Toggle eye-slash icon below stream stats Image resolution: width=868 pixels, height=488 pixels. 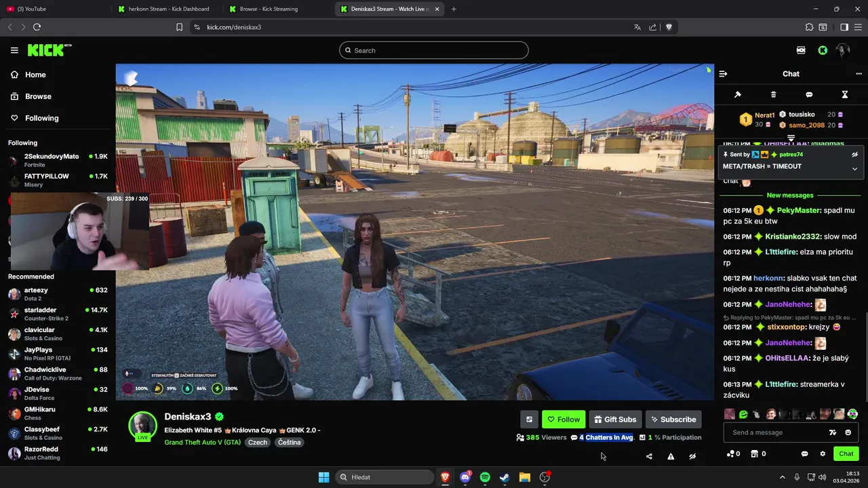coord(692,456)
